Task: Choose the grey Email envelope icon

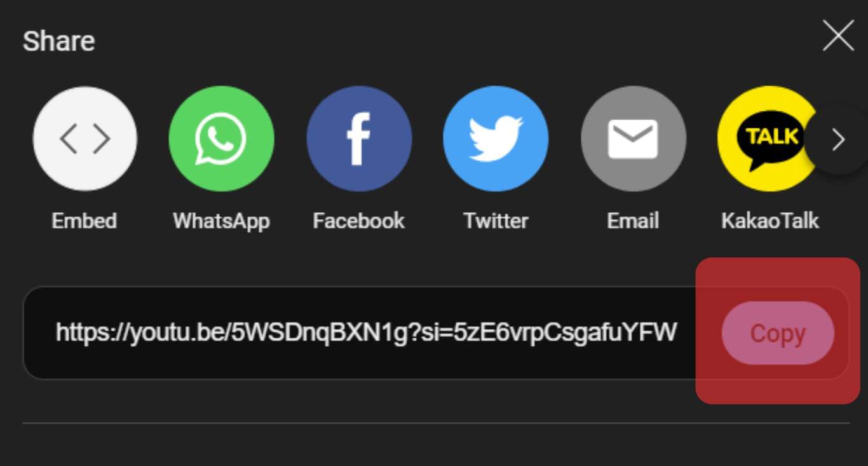Action: click(633, 139)
